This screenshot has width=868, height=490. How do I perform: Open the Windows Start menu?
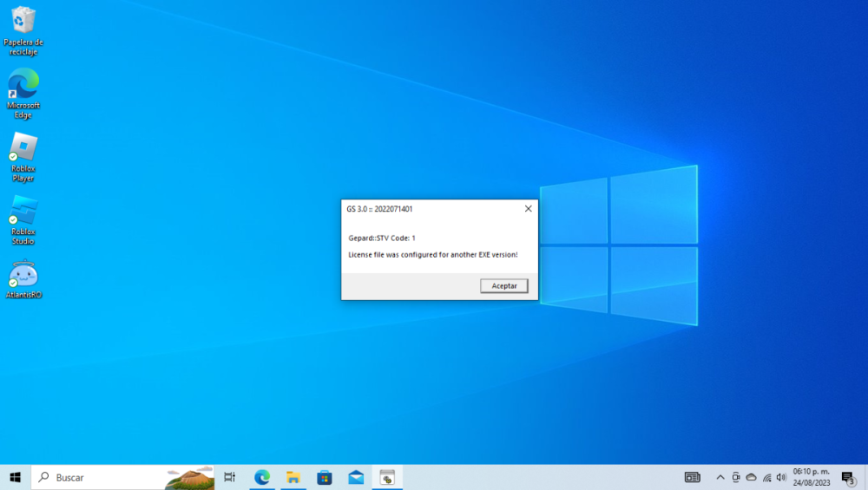coord(15,477)
